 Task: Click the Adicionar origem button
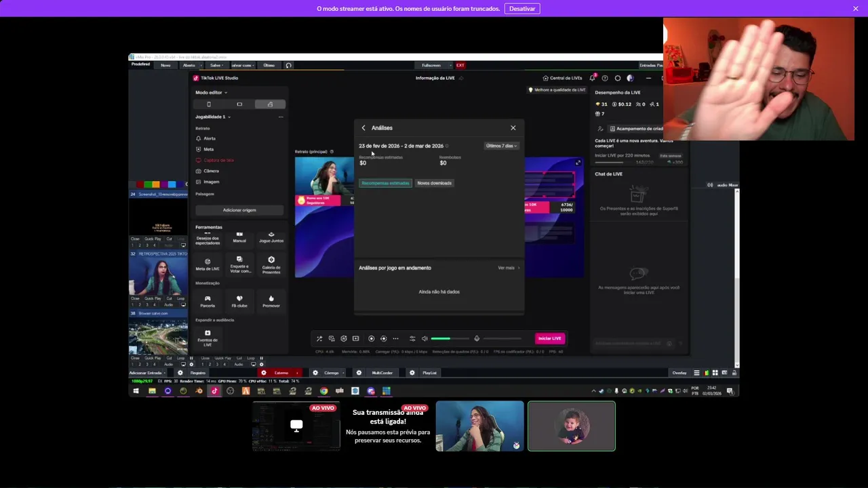[x=239, y=210]
